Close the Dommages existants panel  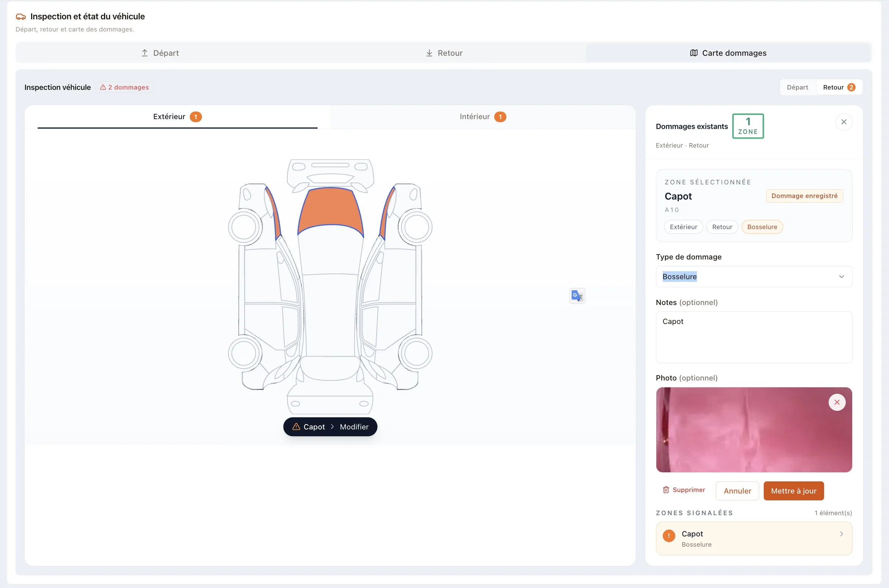point(843,122)
